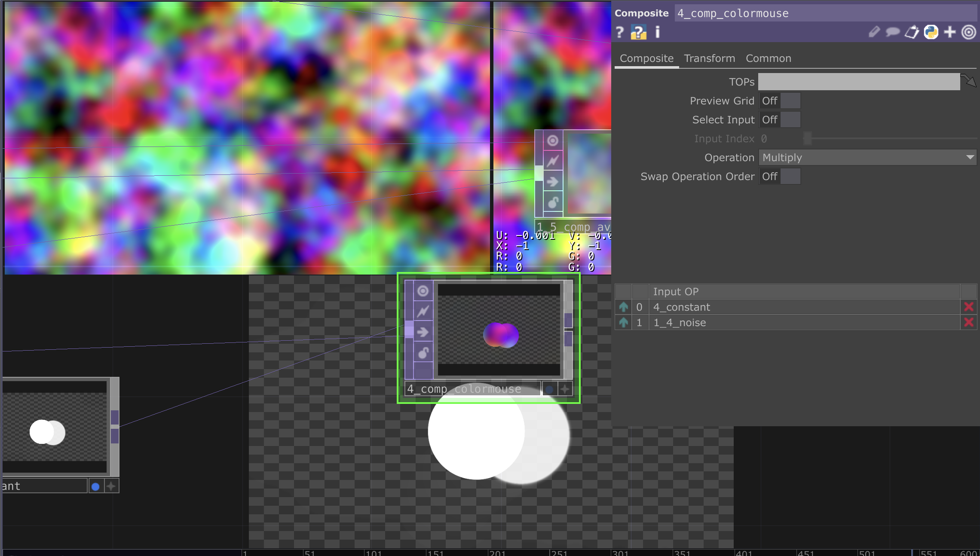This screenshot has height=556, width=980.
Task: Click lock flag on 4_comp_colormouse node
Action: [x=423, y=353]
